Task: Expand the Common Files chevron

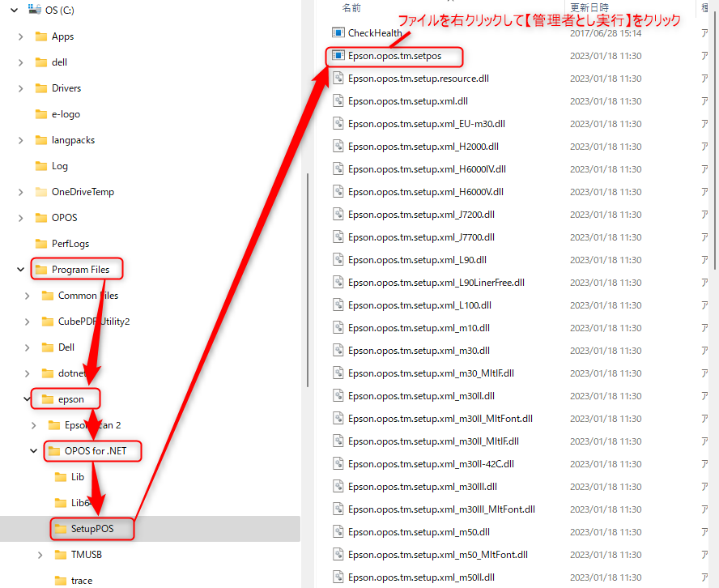Action: (x=27, y=296)
